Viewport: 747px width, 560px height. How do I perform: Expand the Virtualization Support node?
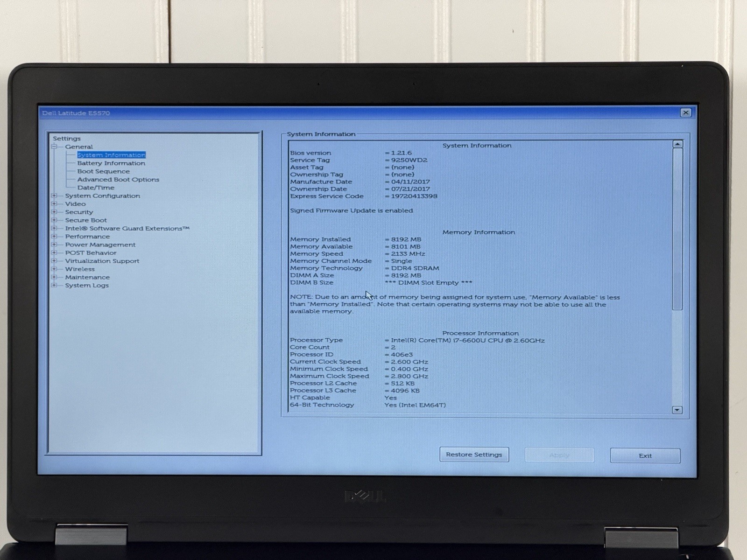tap(54, 261)
